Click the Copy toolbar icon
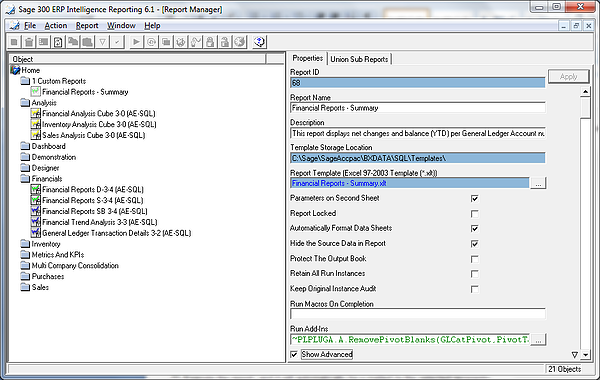 pyautogui.click(x=72, y=42)
